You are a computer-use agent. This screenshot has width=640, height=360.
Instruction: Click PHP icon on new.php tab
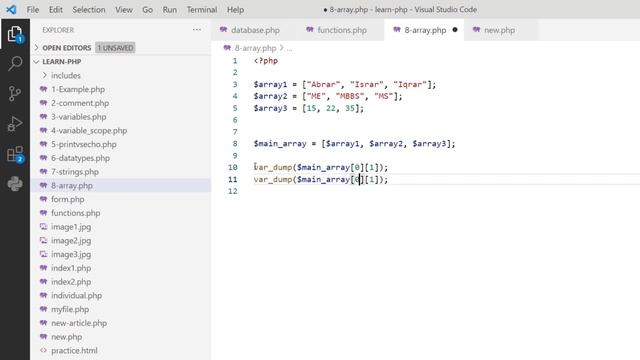pyautogui.click(x=476, y=30)
